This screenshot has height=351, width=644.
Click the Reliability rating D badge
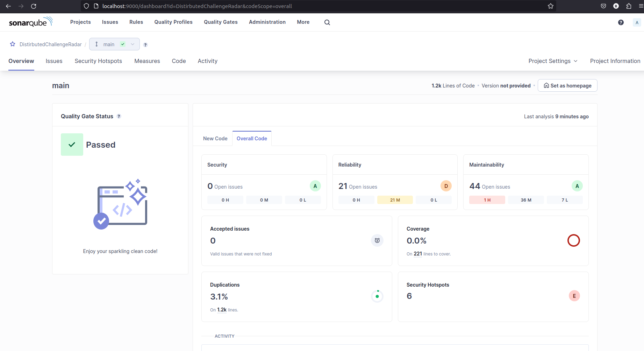click(x=446, y=186)
